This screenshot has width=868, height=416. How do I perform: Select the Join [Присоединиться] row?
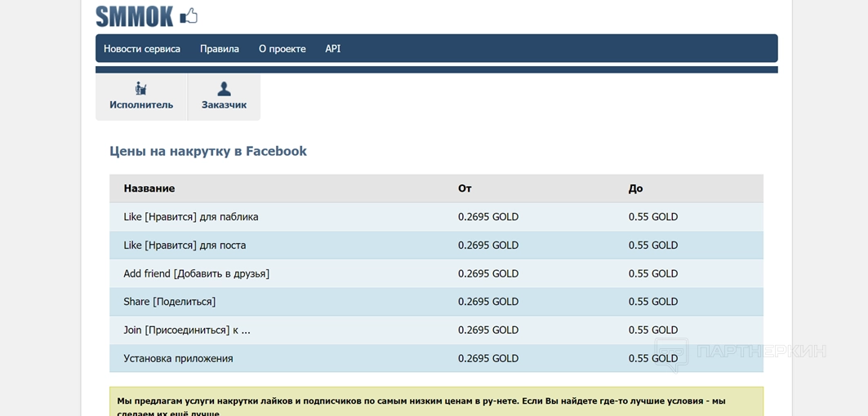tap(187, 330)
